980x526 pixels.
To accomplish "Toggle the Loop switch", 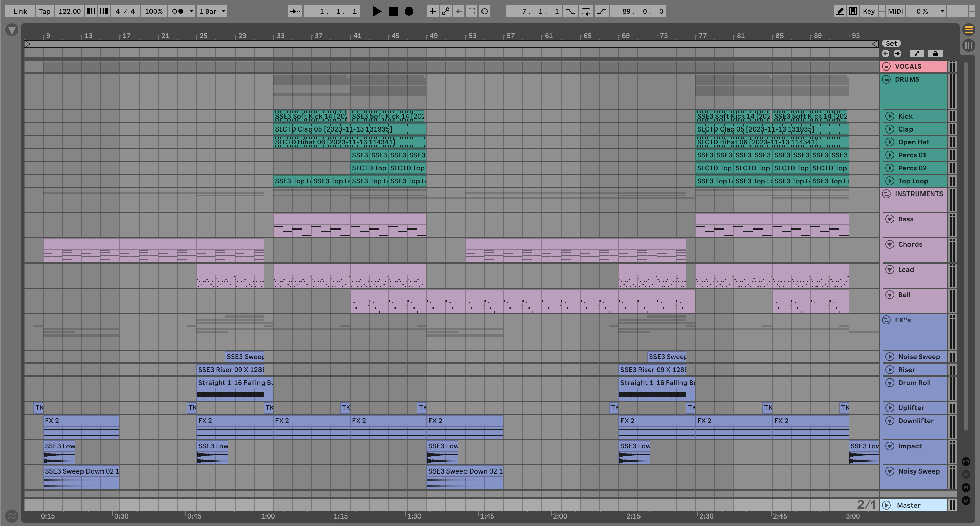I will click(586, 11).
